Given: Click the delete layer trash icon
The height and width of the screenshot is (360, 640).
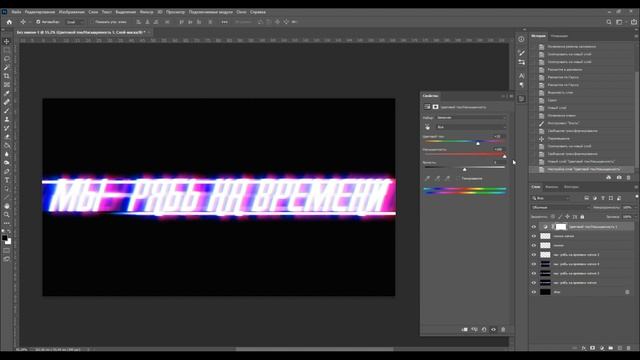Looking at the screenshot, I should click(x=629, y=348).
